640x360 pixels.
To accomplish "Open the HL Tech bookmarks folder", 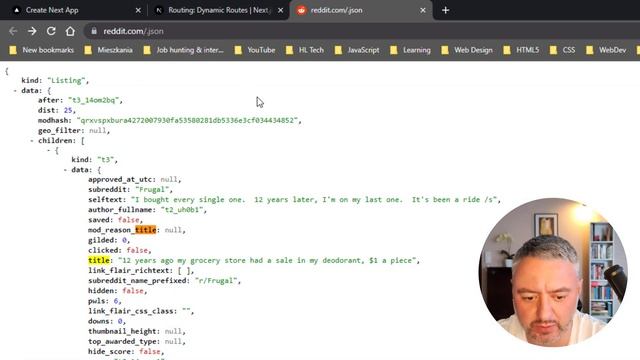I will (x=305, y=50).
